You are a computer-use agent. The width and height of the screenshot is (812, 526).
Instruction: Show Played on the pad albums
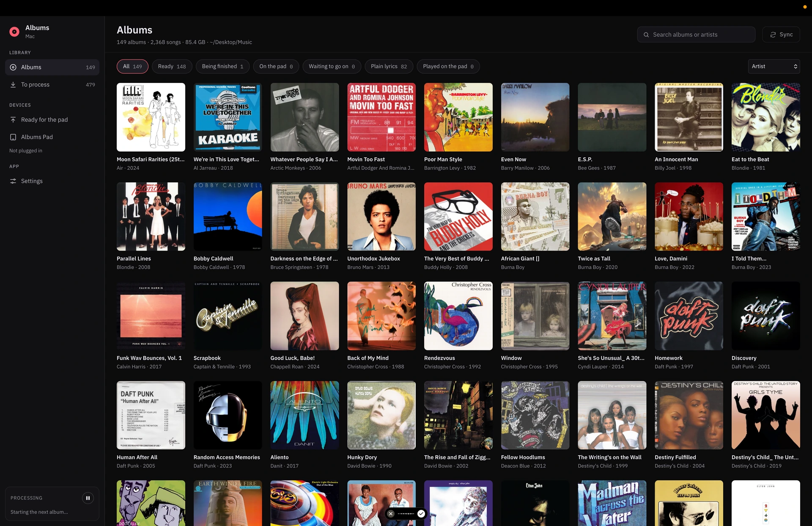(448, 66)
